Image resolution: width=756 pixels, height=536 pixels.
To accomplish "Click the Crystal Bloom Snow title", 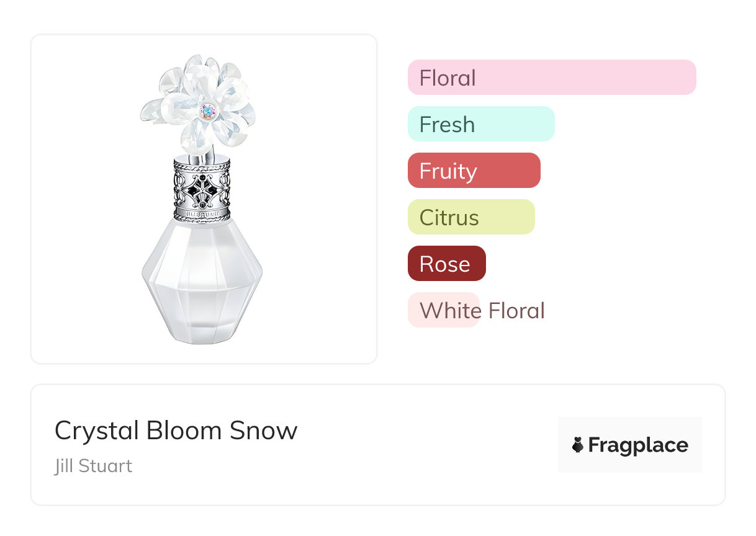I will (176, 431).
